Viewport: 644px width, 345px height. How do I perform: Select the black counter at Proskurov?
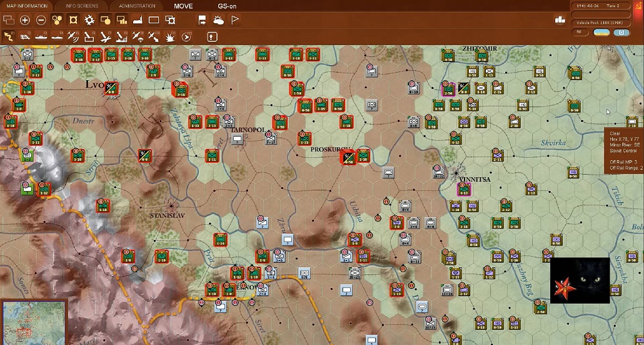[348, 157]
